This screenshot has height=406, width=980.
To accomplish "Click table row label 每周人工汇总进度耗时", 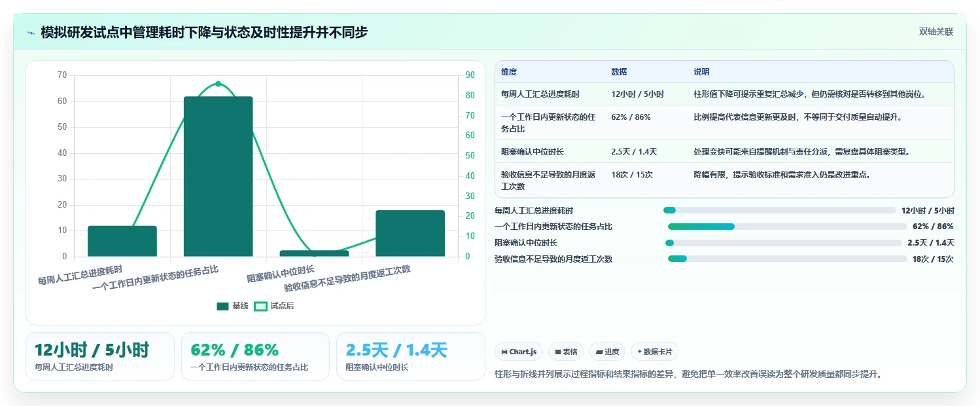I will pos(540,94).
